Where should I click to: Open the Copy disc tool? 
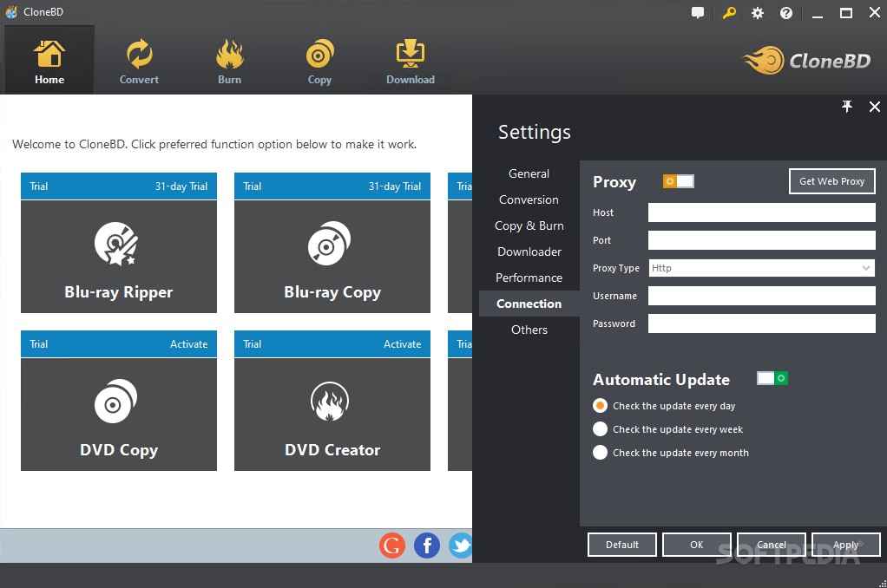(319, 54)
